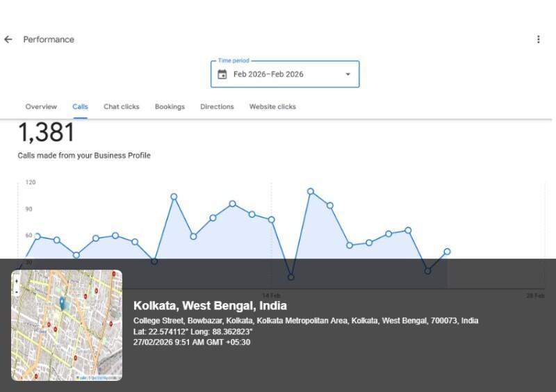Image resolution: width=556 pixels, height=392 pixels.
Task: Click the back arrow beside Performance
Action: [x=8, y=40]
